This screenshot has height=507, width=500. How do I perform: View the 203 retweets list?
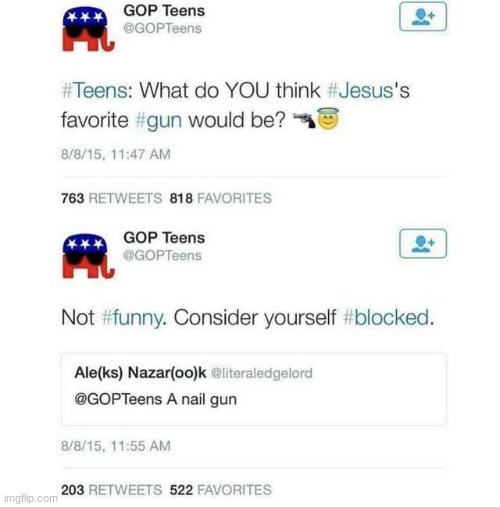pos(111,490)
